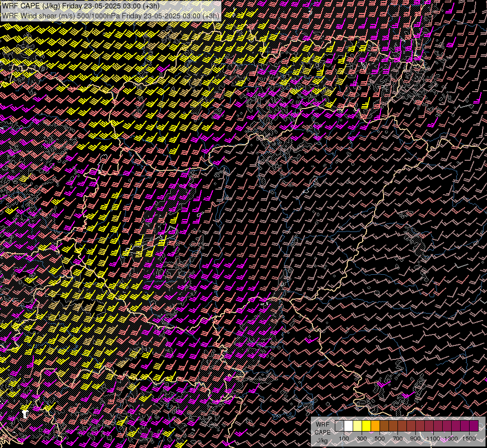
Task: Click the CAPE label in legend
Action: tap(323, 433)
